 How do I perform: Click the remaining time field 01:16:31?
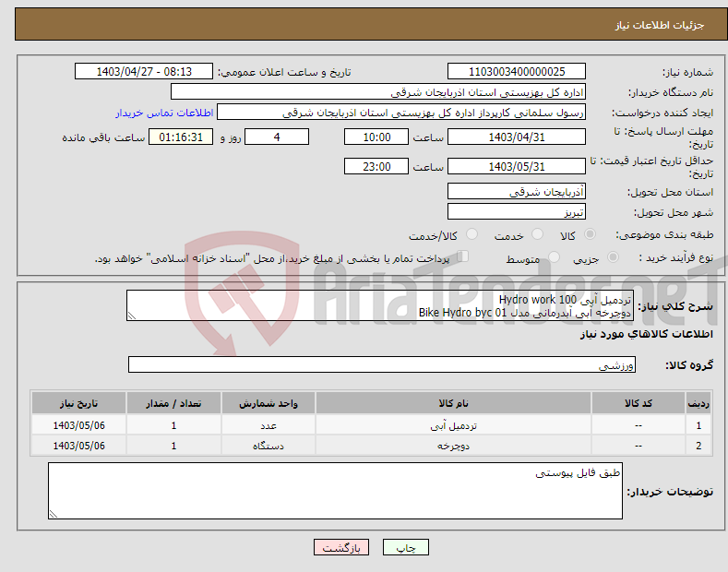coord(181,137)
